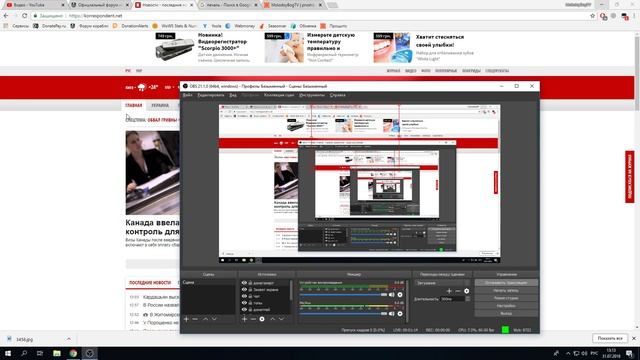Image resolution: width=640 pixels, height=360 pixels.
Task: Click the transition duration 300ms field
Action: [x=452, y=299]
